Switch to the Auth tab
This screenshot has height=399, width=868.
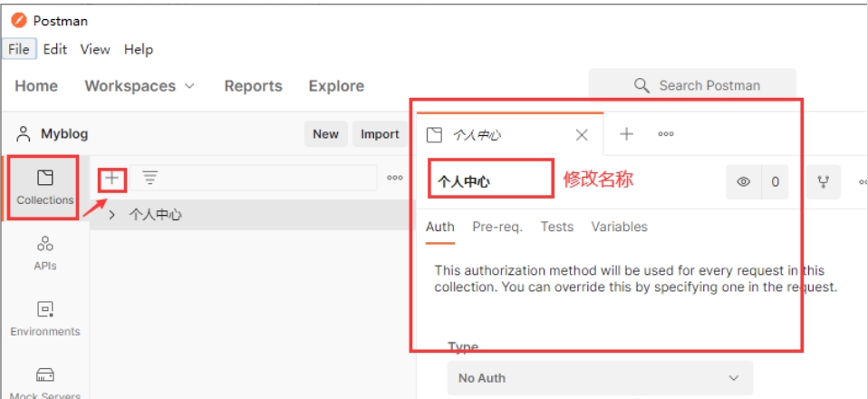[x=440, y=227]
